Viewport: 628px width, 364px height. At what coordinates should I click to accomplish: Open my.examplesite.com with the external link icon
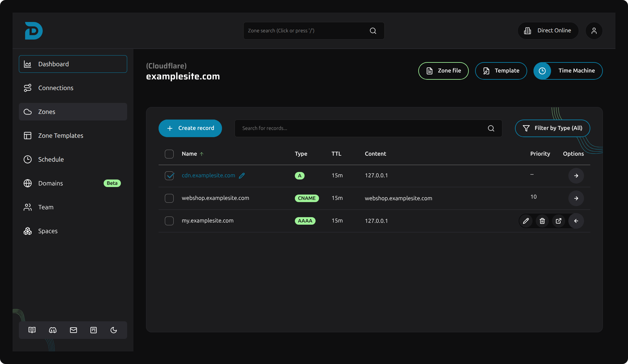click(559, 221)
